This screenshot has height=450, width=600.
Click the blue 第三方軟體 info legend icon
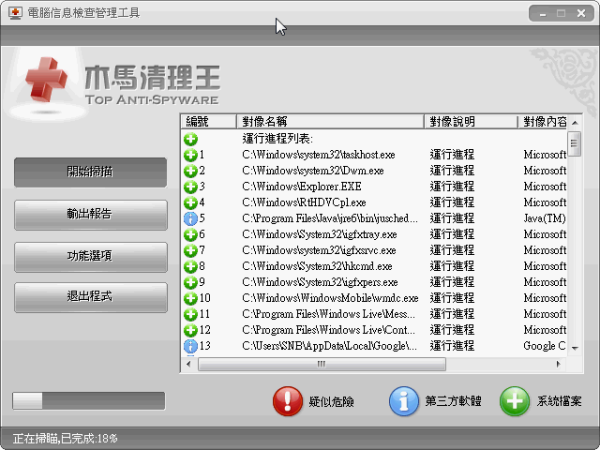pyautogui.click(x=404, y=401)
